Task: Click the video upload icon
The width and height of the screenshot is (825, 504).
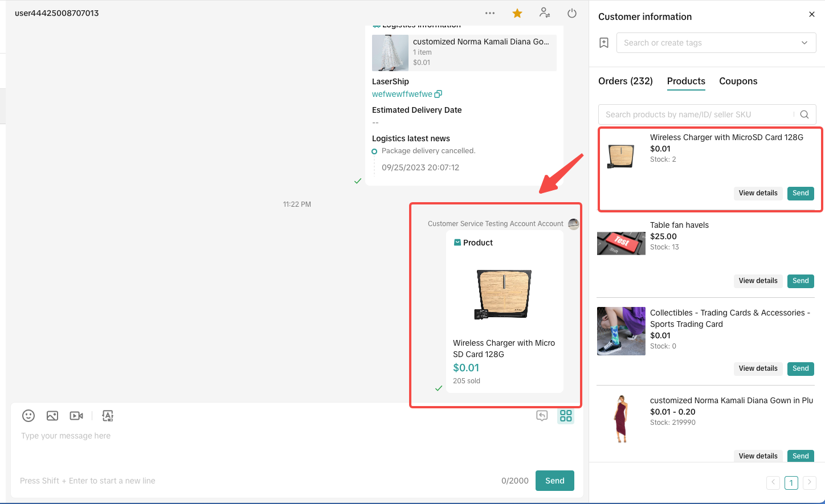Action: click(76, 416)
